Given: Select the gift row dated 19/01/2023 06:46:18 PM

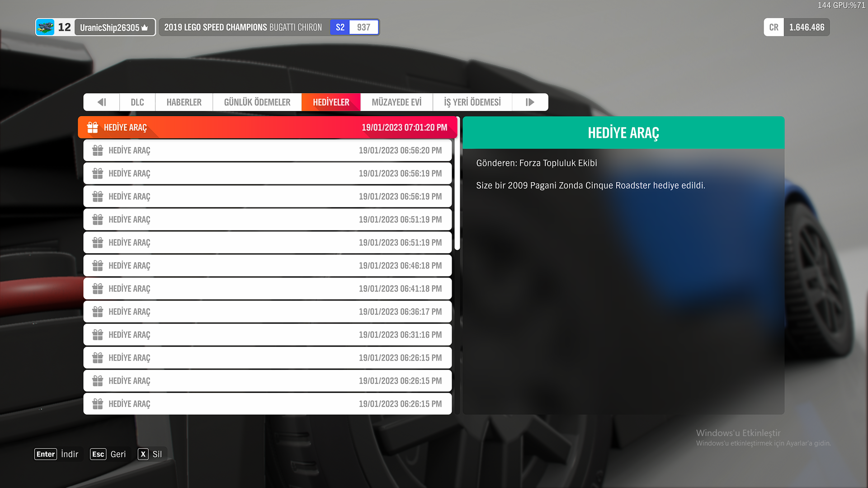Looking at the screenshot, I should (x=268, y=266).
